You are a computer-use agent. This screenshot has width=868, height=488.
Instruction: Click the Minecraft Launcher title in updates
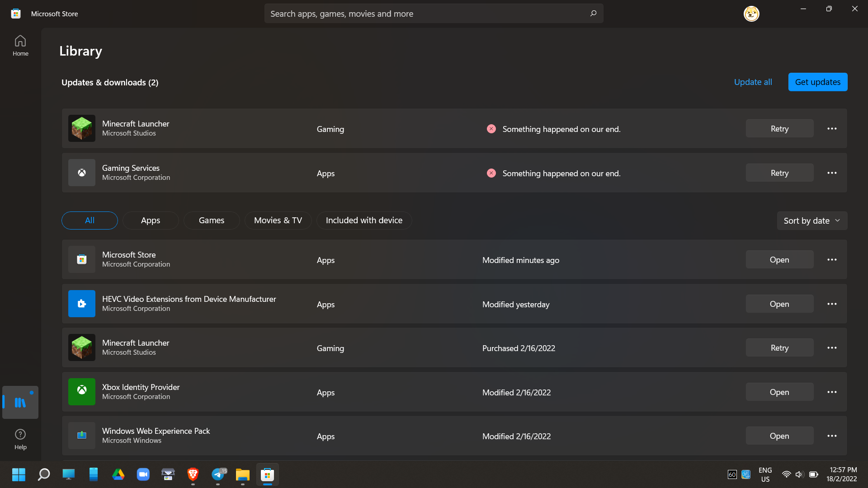pyautogui.click(x=136, y=123)
